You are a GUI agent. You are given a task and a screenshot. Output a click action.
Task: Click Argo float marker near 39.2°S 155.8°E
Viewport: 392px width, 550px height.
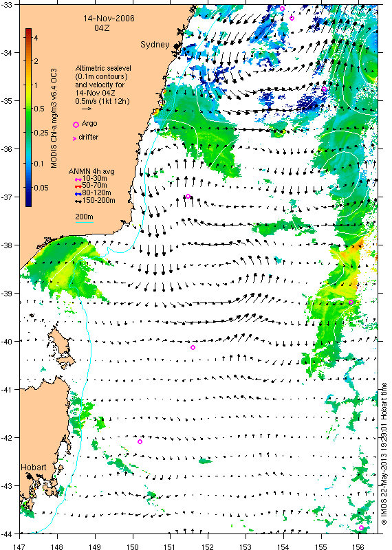tap(351, 302)
